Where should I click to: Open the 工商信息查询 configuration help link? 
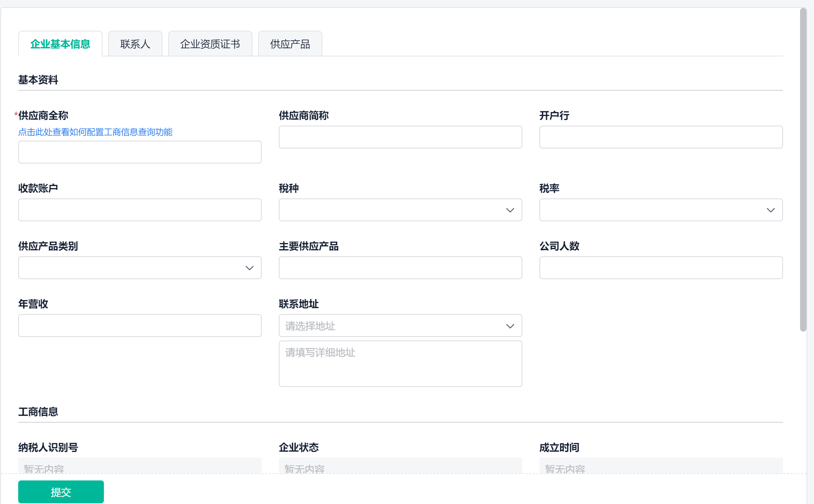[x=95, y=132]
